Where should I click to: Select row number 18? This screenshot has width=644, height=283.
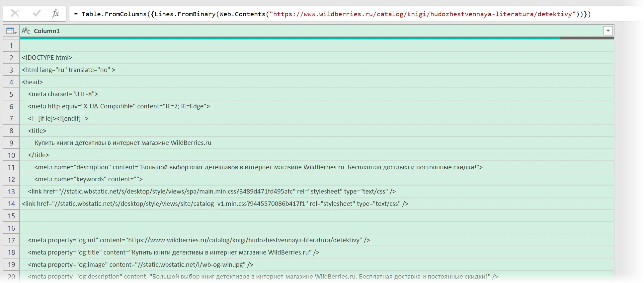point(11,252)
